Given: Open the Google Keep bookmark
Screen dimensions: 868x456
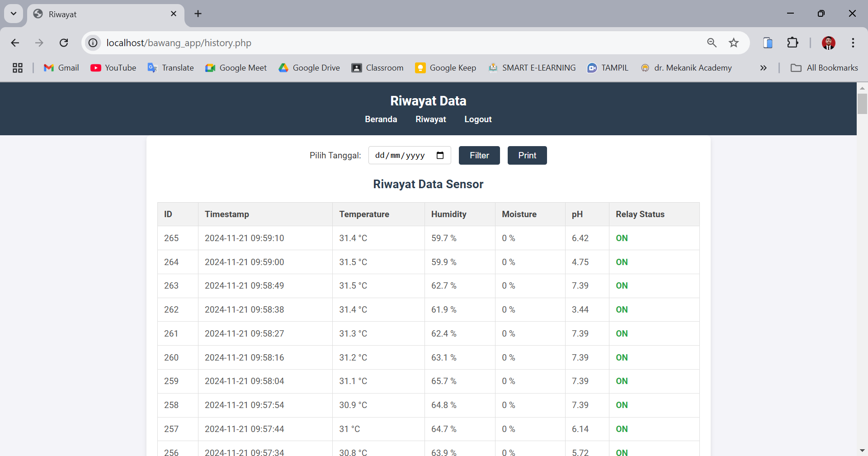Looking at the screenshot, I should (446, 68).
